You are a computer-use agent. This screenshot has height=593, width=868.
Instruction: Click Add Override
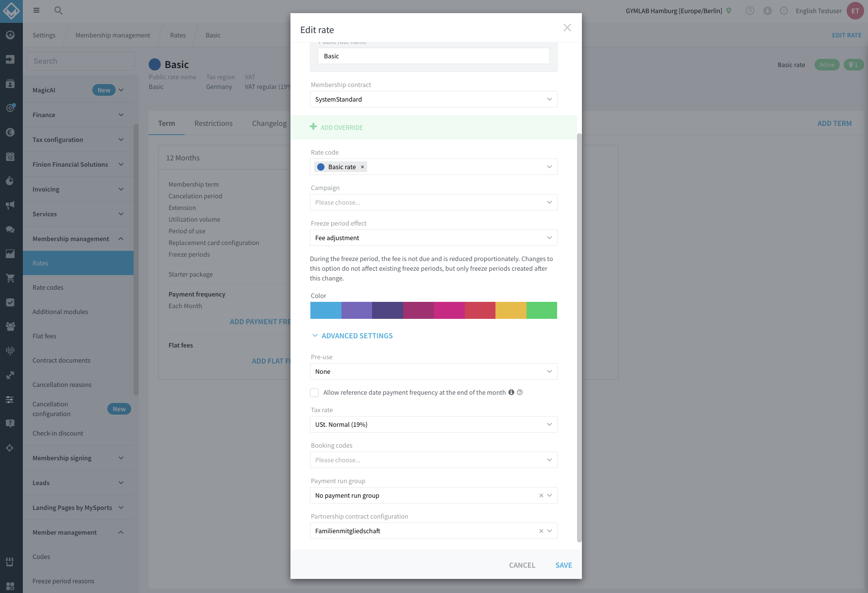click(x=337, y=127)
